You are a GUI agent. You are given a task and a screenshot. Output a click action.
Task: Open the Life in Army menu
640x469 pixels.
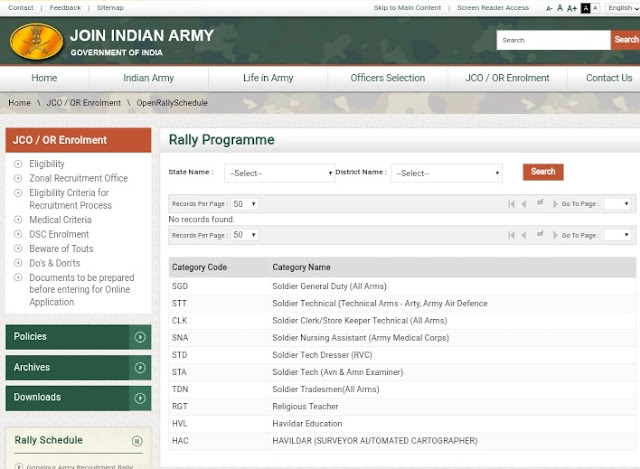point(268,78)
